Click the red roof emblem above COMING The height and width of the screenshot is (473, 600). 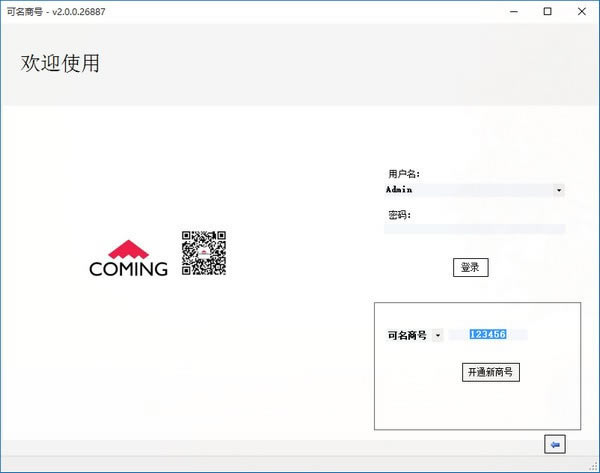[128, 249]
